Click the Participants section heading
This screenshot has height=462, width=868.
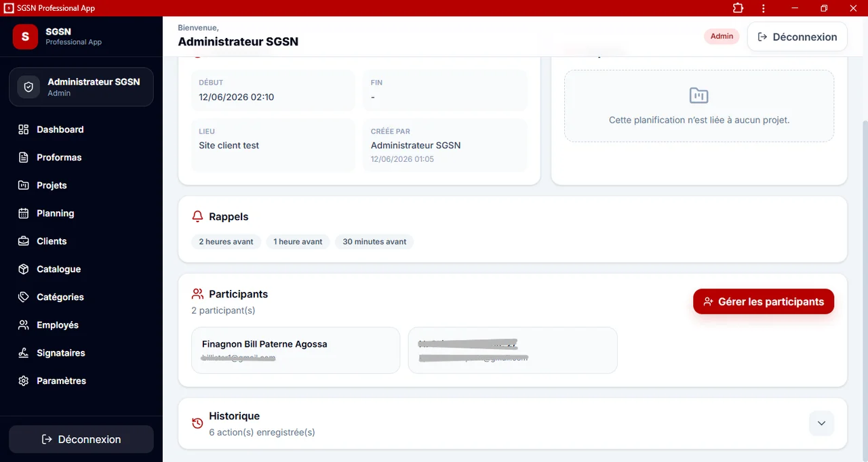click(238, 294)
